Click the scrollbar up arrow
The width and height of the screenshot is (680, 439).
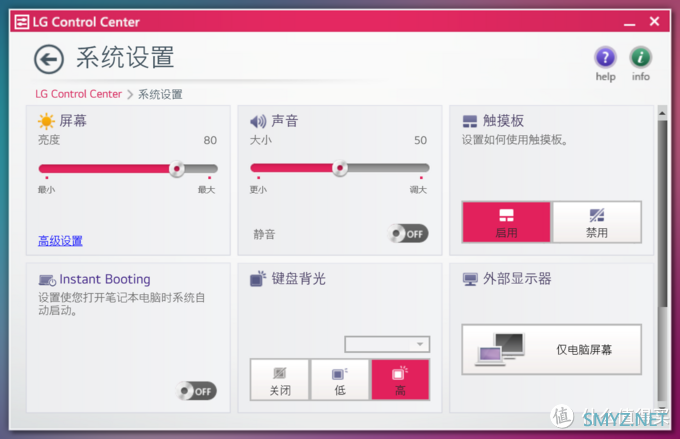coord(662,113)
